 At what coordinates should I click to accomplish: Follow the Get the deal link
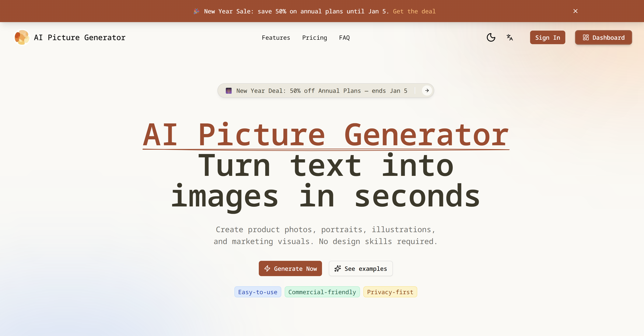tap(414, 11)
